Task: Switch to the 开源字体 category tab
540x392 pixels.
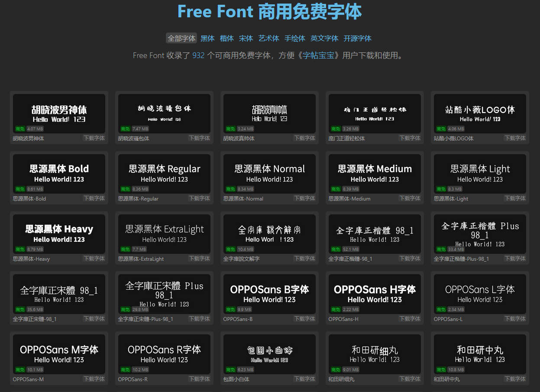Action: (x=358, y=38)
